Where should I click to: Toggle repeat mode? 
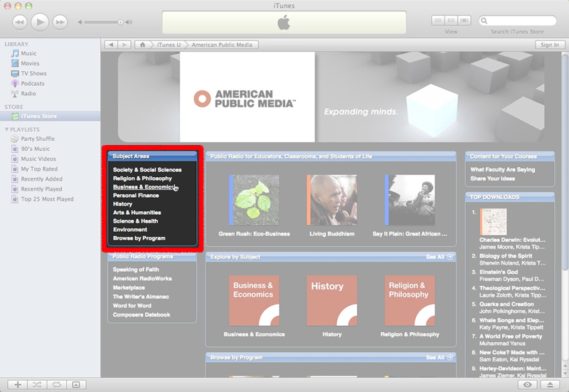point(57,385)
